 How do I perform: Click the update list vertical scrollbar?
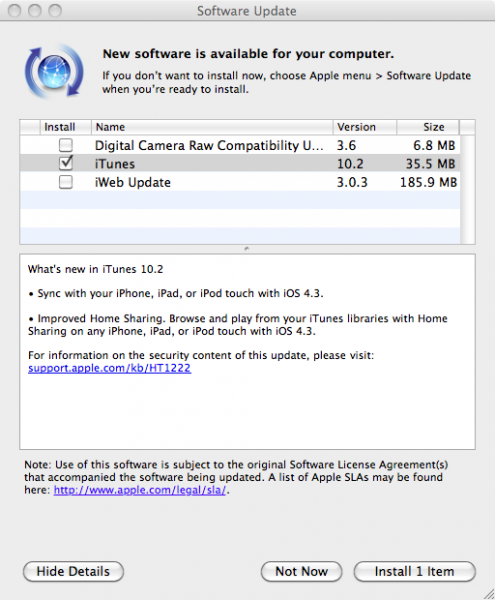pyautogui.click(x=467, y=189)
